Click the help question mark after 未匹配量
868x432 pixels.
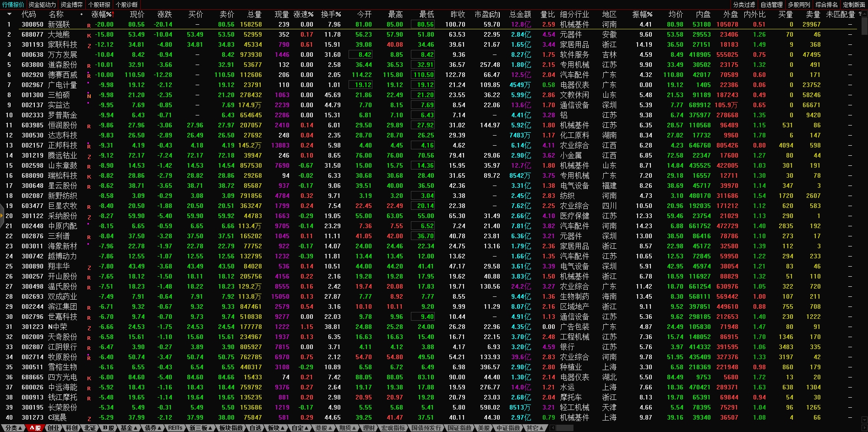coord(860,14)
